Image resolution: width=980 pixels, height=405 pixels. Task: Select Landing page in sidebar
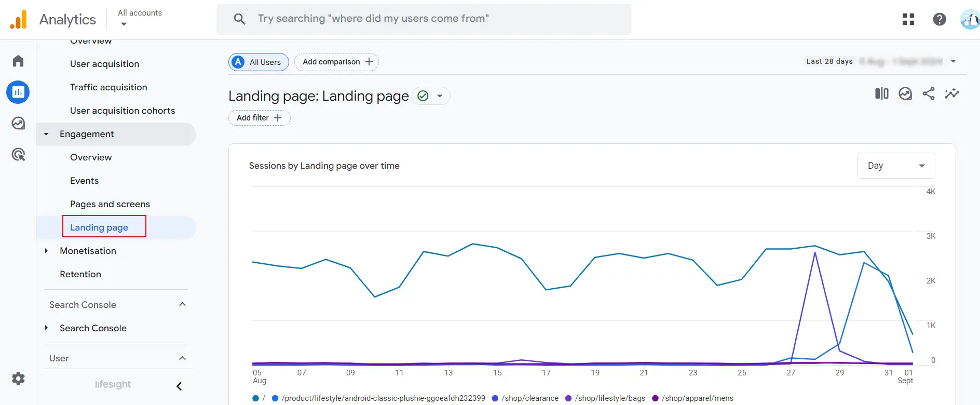pos(99,227)
